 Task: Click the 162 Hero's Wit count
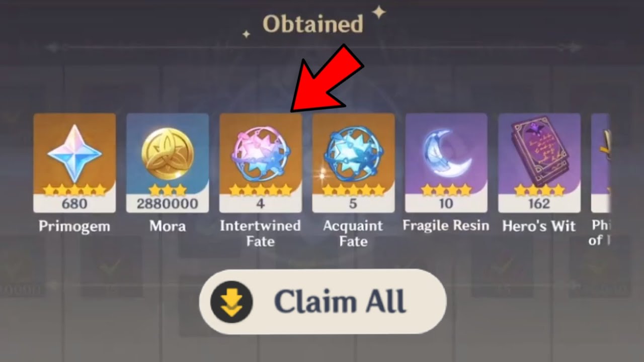coord(539,204)
